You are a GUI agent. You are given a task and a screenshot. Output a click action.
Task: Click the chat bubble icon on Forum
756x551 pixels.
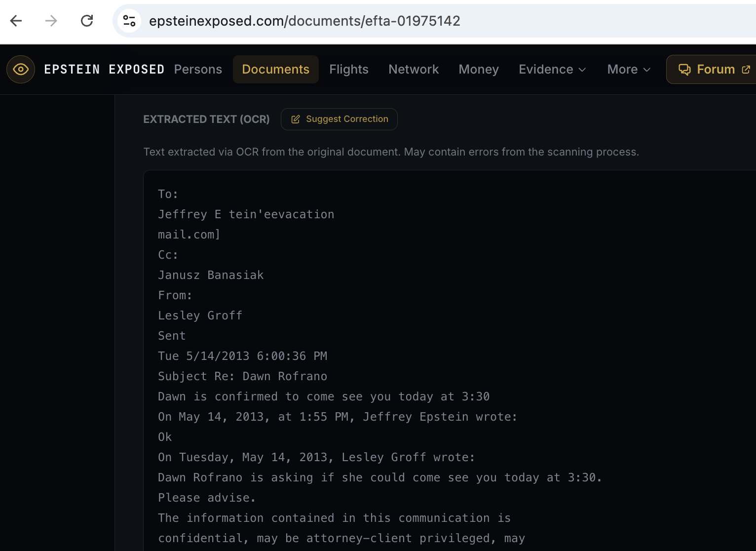click(x=684, y=70)
